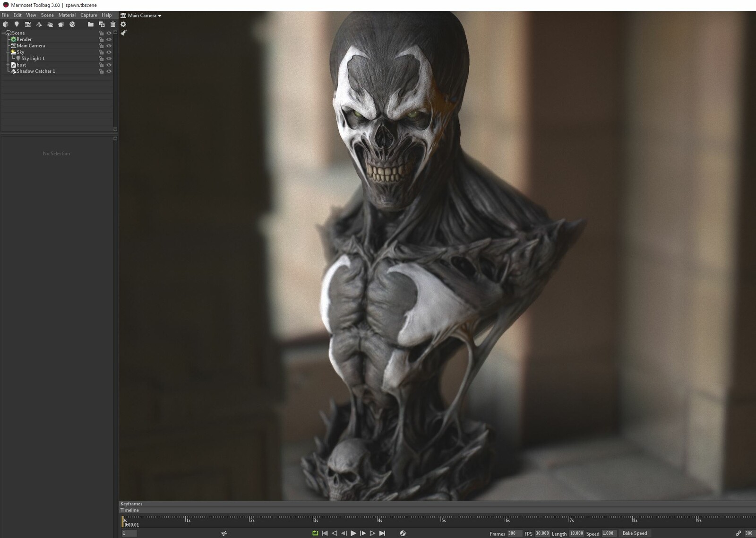Lock the bust object

[x=101, y=65]
